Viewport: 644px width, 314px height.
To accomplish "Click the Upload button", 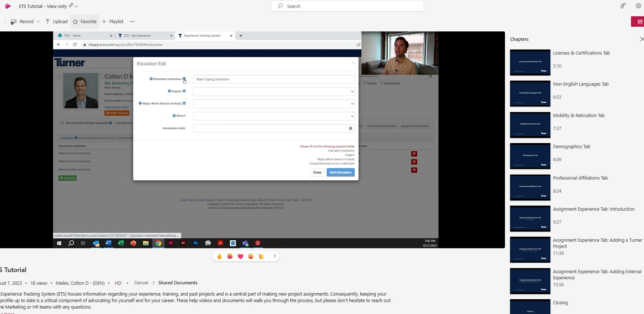I will point(57,22).
